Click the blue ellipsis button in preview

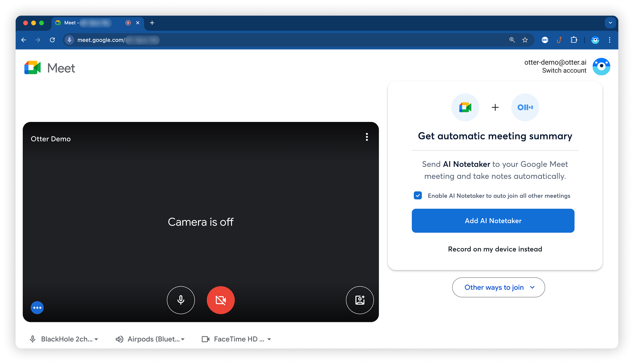[x=37, y=308]
